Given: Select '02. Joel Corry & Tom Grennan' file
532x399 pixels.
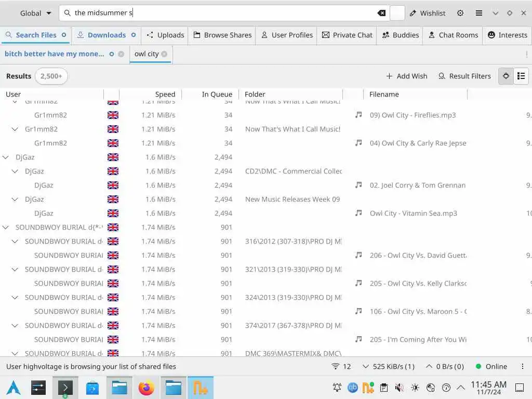Looking at the screenshot, I should 418,185.
